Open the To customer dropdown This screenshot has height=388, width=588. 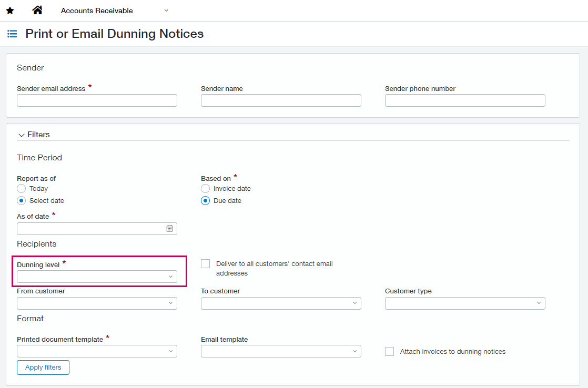coord(281,303)
